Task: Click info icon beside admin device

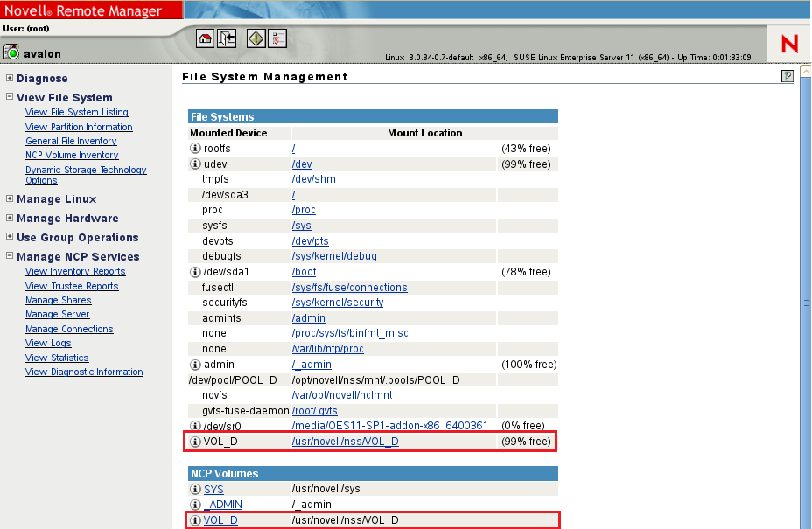Action: click(x=195, y=365)
